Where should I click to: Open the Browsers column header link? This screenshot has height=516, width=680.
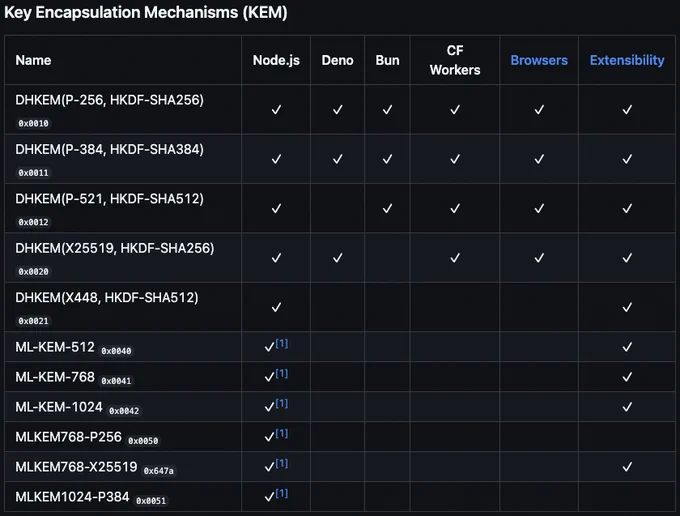539,60
